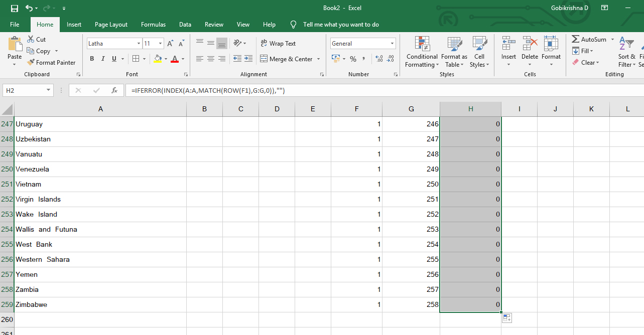Click the Increase Font Size icon

point(170,44)
